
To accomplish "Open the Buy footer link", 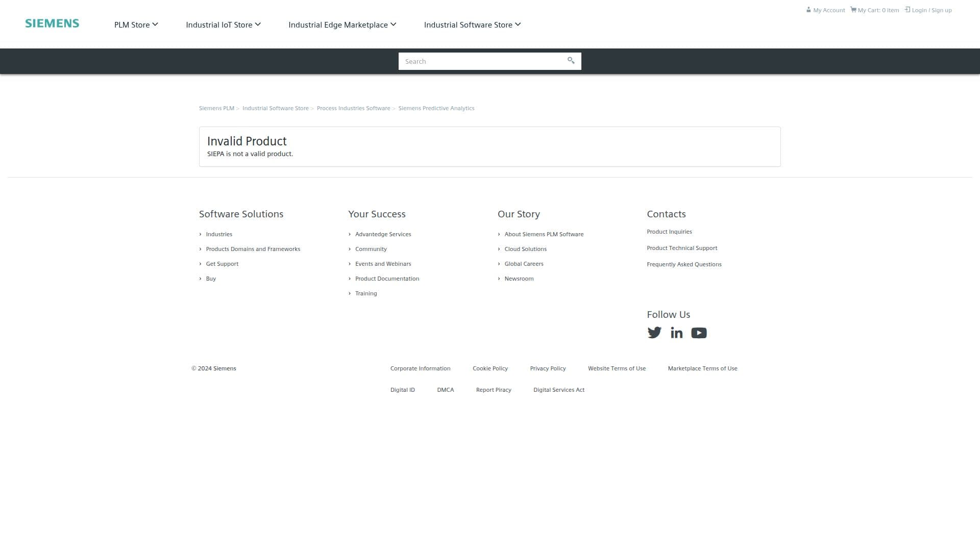I will point(211,279).
